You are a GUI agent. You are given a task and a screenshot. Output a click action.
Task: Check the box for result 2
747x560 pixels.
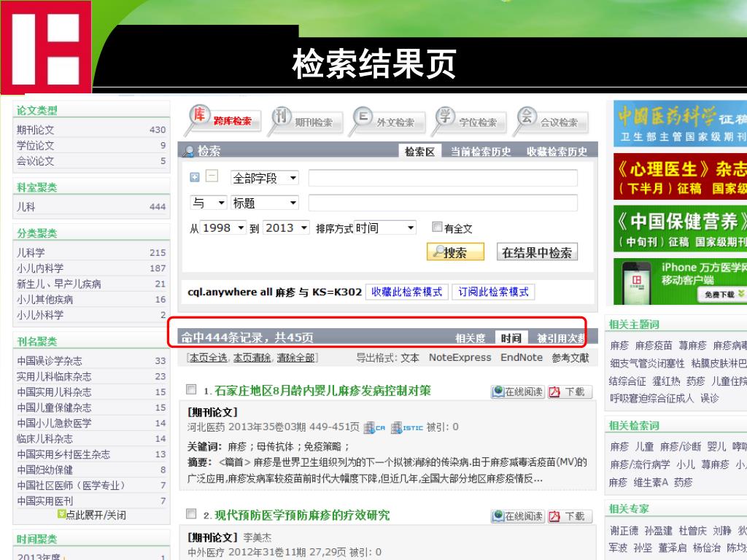pos(191,514)
